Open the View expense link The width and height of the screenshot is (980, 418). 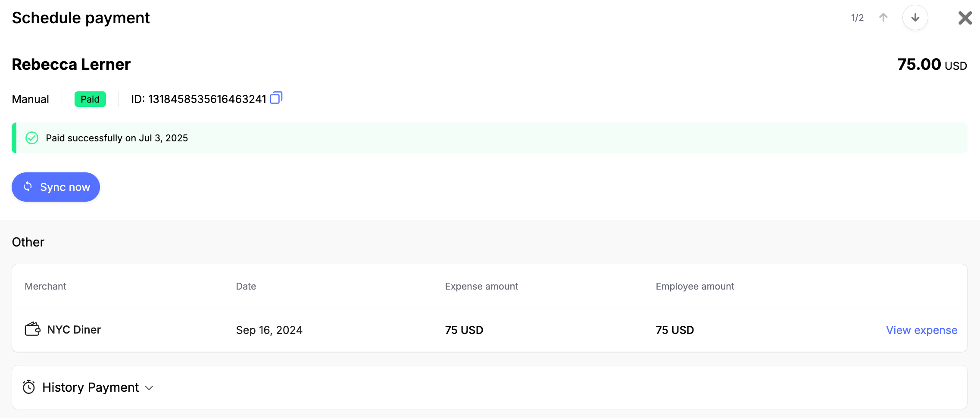[921, 330]
